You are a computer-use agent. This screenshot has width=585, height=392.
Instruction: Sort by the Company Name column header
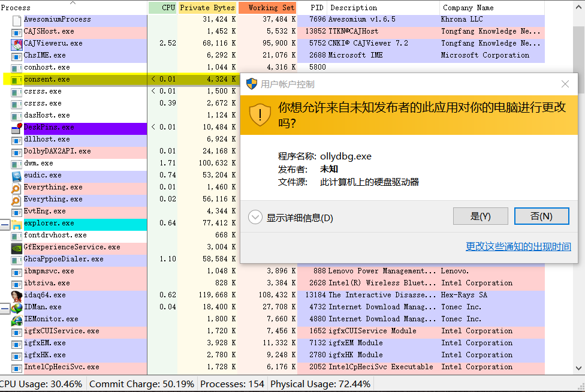tap(491, 7)
